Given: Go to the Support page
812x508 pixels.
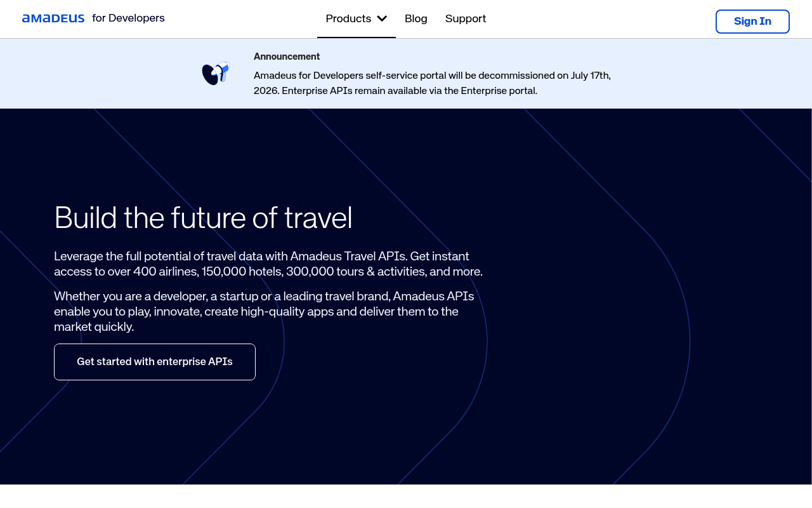Looking at the screenshot, I should tap(466, 19).
